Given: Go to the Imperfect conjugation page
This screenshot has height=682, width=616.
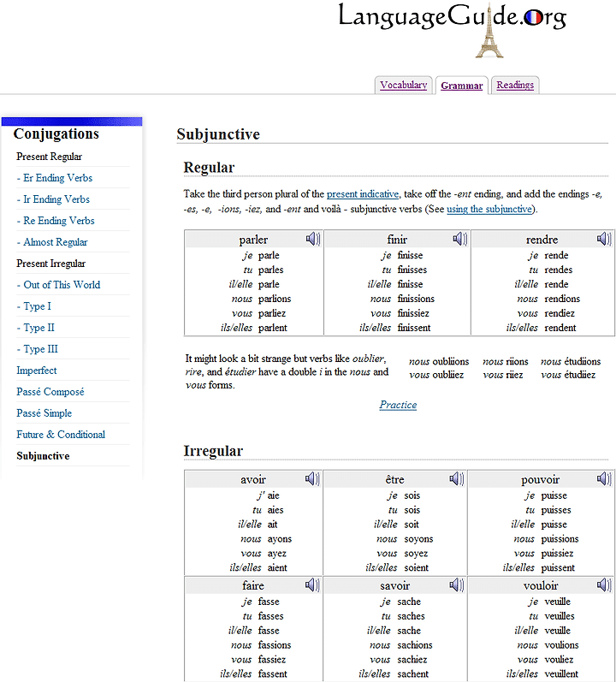Looking at the screenshot, I should [37, 371].
